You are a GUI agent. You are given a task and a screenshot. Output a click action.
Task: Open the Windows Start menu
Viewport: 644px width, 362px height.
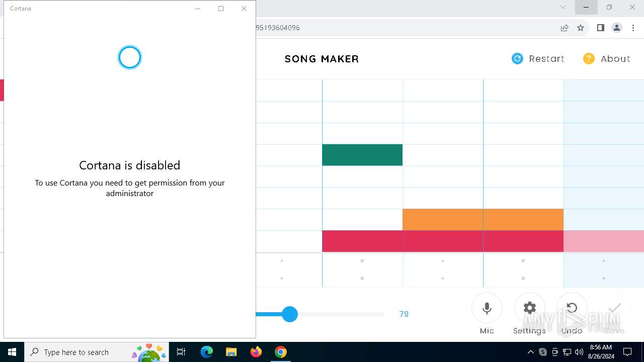pyautogui.click(x=12, y=352)
